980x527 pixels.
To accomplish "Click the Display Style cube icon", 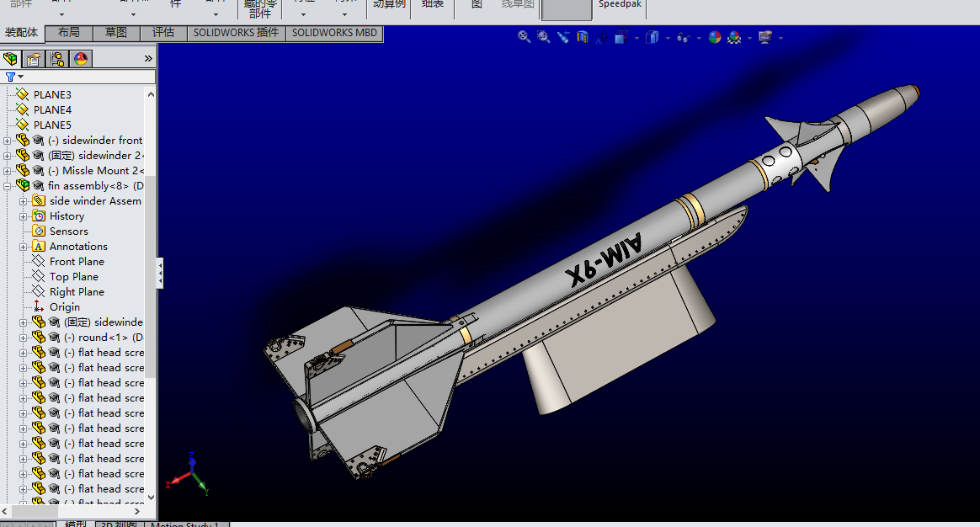I will [x=652, y=38].
